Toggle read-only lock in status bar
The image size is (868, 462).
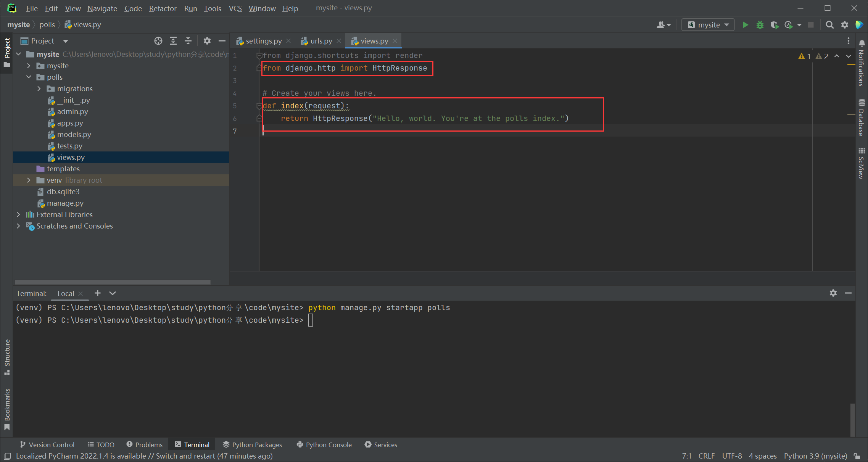pos(857,456)
